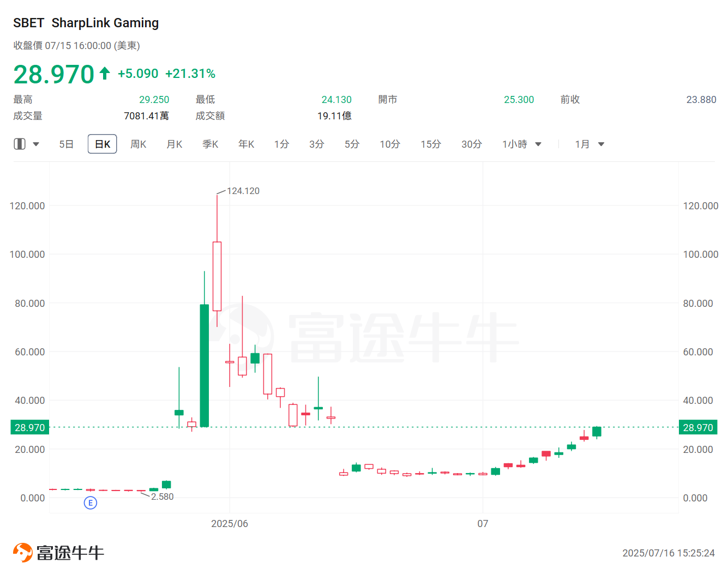Click the green up arrow beside price
The width and height of the screenshot is (728, 575).
(x=105, y=74)
